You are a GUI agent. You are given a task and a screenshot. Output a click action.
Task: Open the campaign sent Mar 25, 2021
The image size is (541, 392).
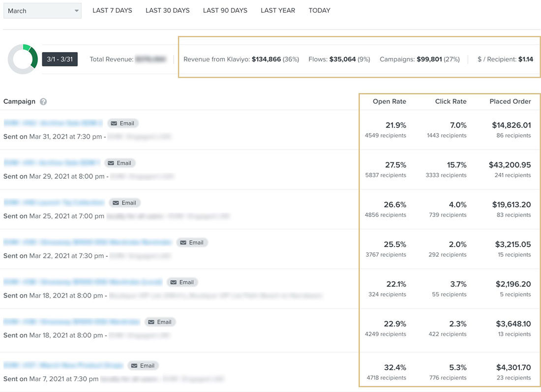[54, 203]
